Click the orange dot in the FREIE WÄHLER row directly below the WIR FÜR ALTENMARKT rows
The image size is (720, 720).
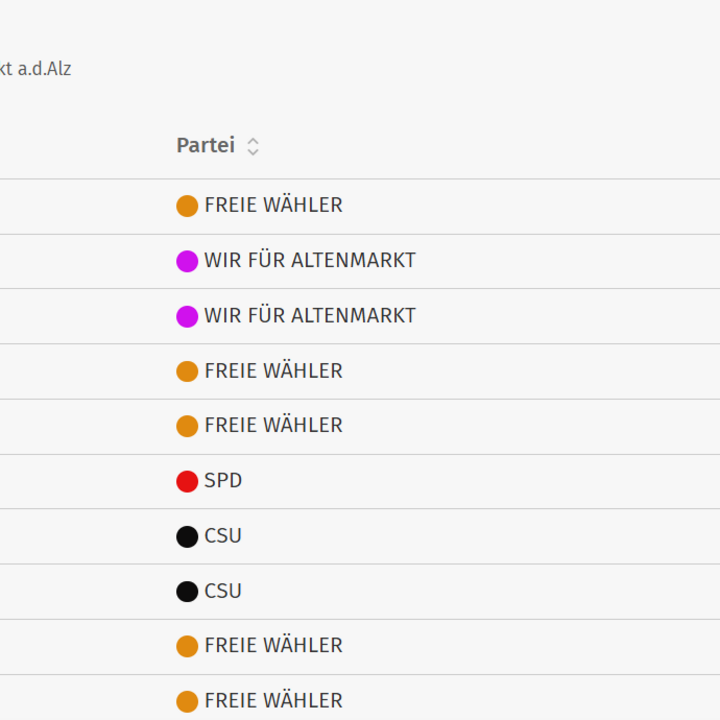tap(187, 371)
